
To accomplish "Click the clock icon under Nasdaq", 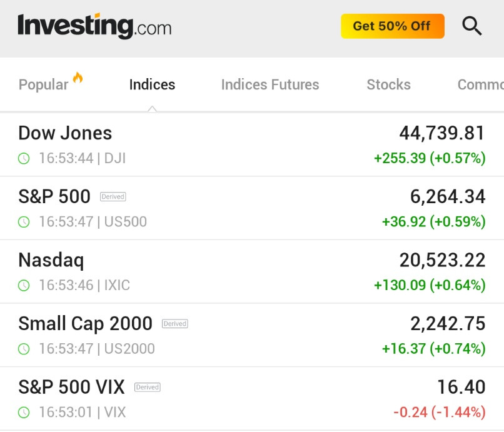I will click(24, 286).
